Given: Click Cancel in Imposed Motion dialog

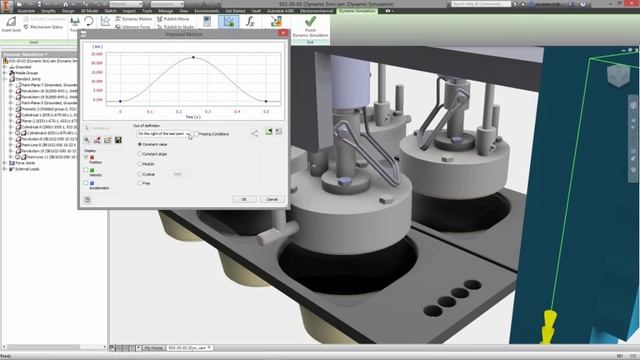Looking at the screenshot, I should 272,199.
